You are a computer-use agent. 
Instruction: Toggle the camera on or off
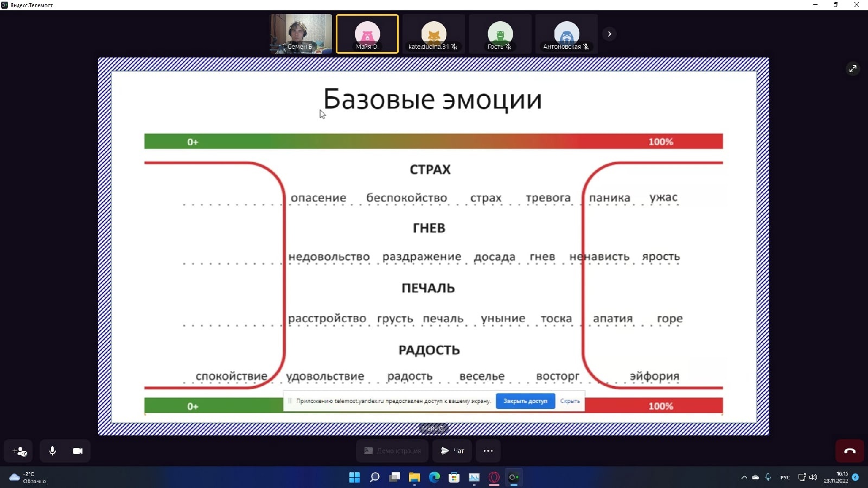78,451
